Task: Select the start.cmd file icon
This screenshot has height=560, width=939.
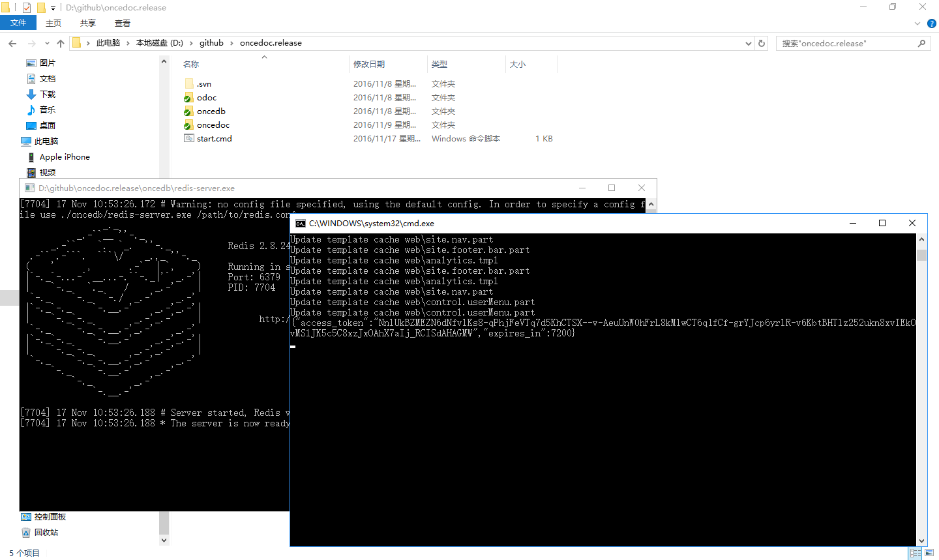Action: tap(189, 138)
